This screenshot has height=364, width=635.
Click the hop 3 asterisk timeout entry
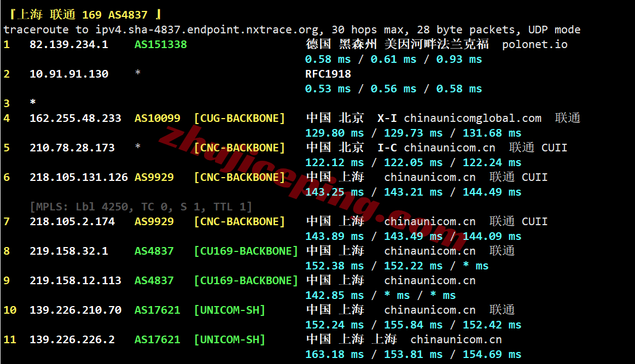[33, 102]
